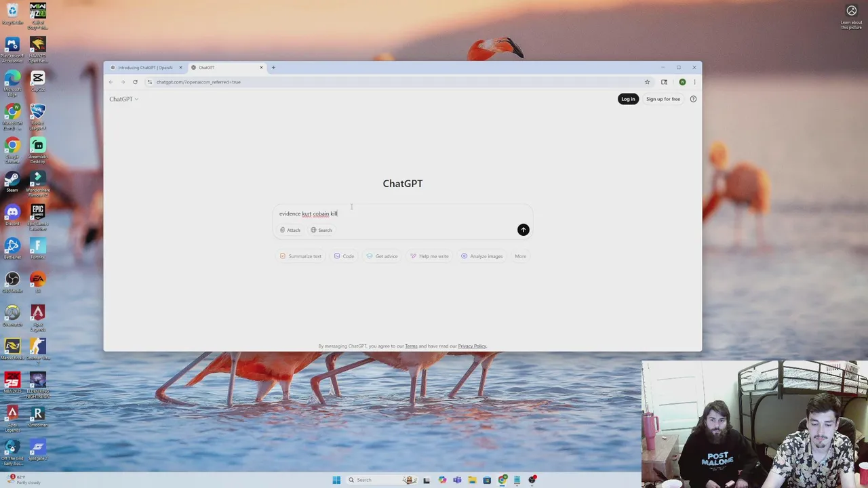This screenshot has height=488, width=868.
Task: Open the Privacy Policy link
Action: click(472, 346)
